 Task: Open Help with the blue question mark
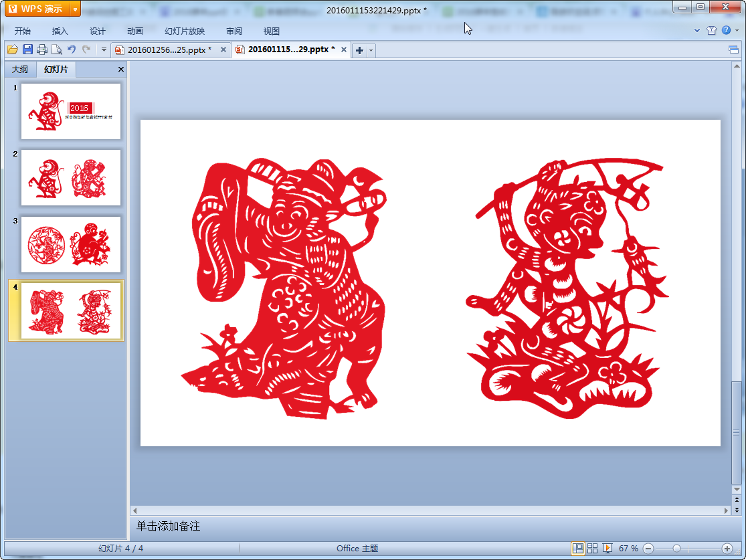(x=726, y=31)
